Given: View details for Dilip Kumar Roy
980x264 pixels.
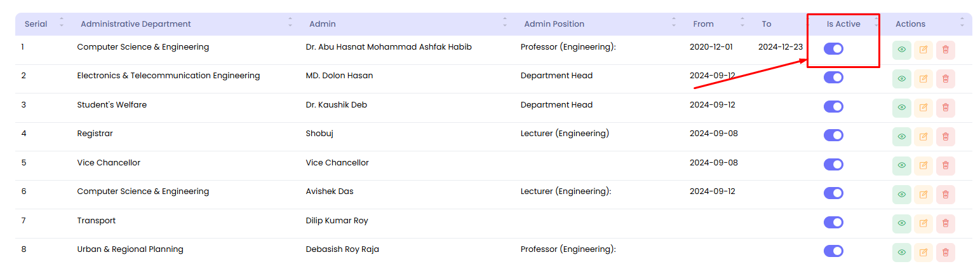Looking at the screenshot, I should tap(901, 223).
